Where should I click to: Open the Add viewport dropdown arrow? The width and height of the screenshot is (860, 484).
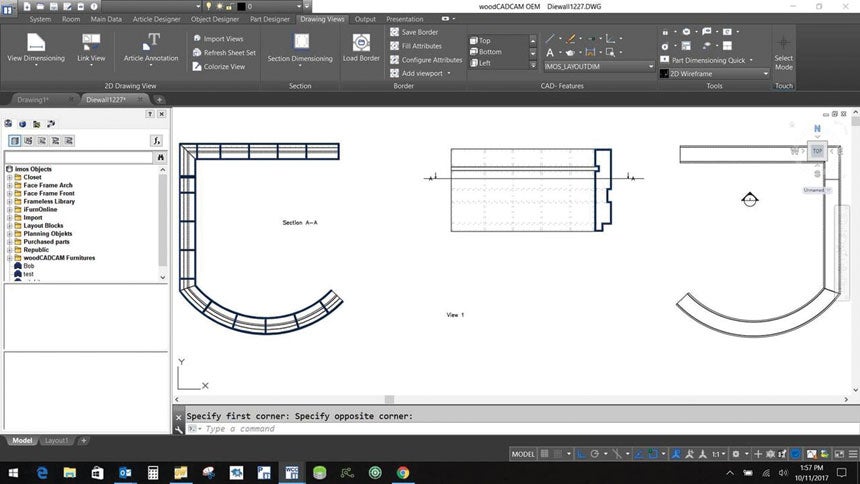[449, 74]
